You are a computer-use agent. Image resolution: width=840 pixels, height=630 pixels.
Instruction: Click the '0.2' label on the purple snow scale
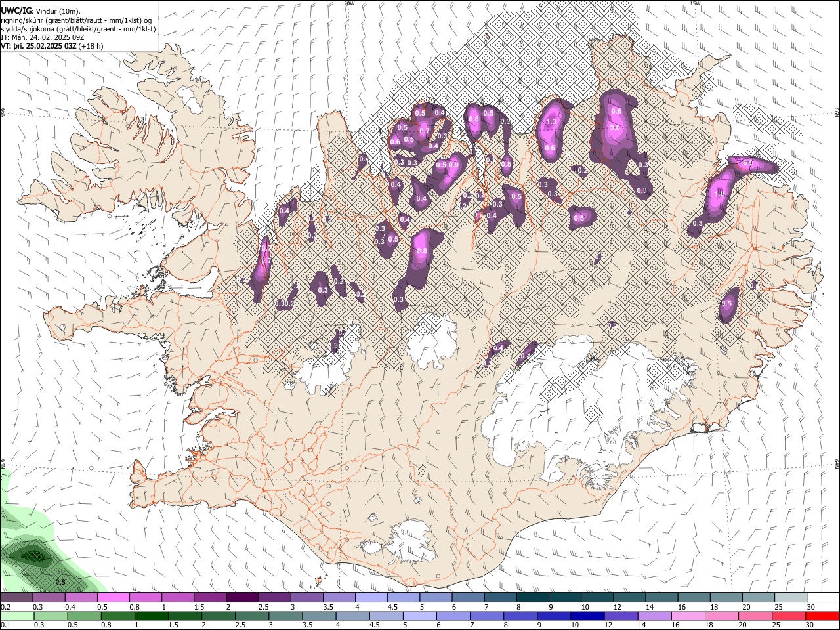5,607
